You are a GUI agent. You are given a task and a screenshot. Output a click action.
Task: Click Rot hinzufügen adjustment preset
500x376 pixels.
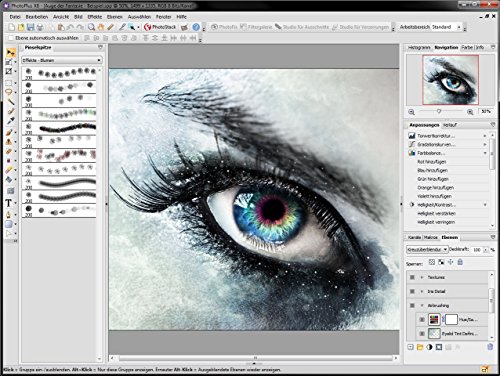point(432,162)
